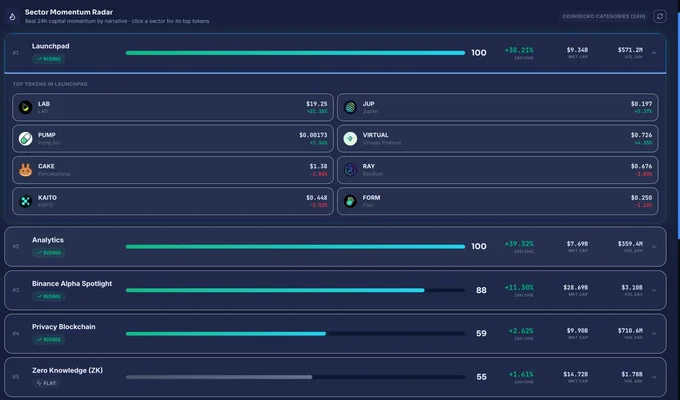The width and height of the screenshot is (680, 400).
Task: Click the TOP TOKENS IN LAUNCHPAD heading
Action: pyautogui.click(x=50, y=84)
